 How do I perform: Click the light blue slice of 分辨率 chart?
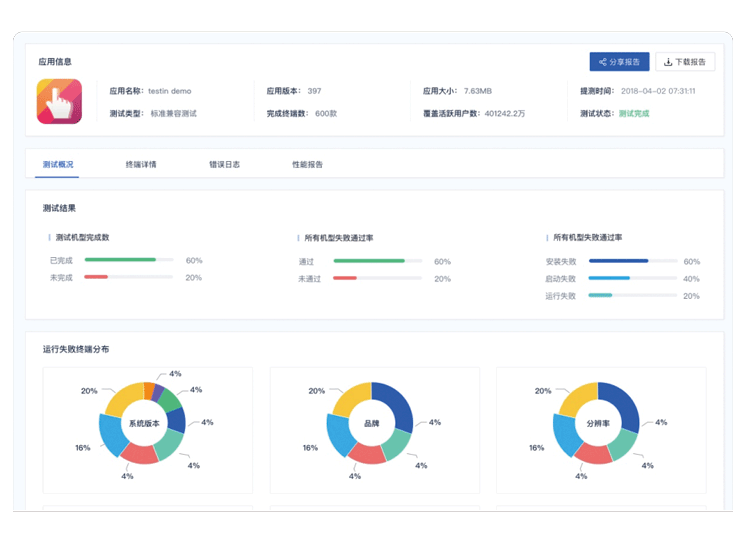pos(565,433)
